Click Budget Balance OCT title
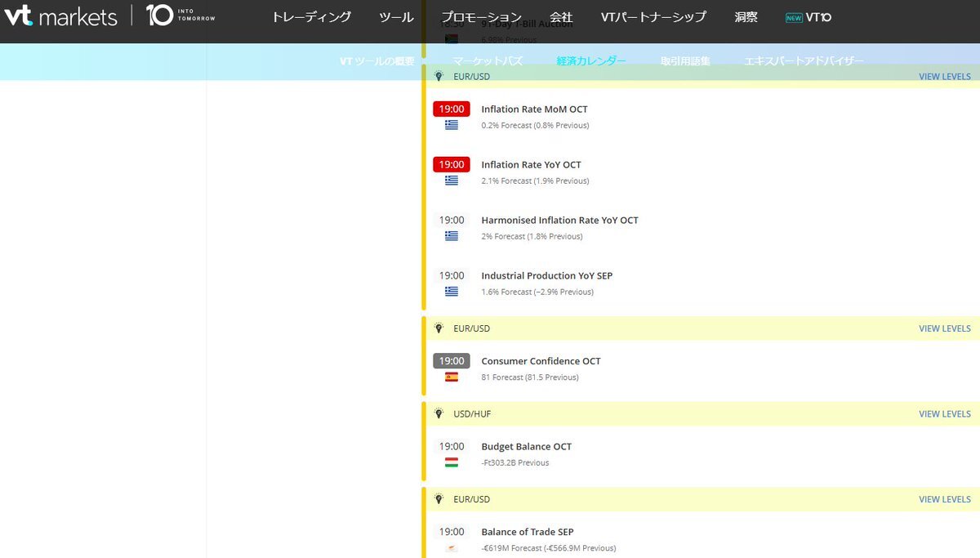Image resolution: width=980 pixels, height=558 pixels. [x=526, y=446]
